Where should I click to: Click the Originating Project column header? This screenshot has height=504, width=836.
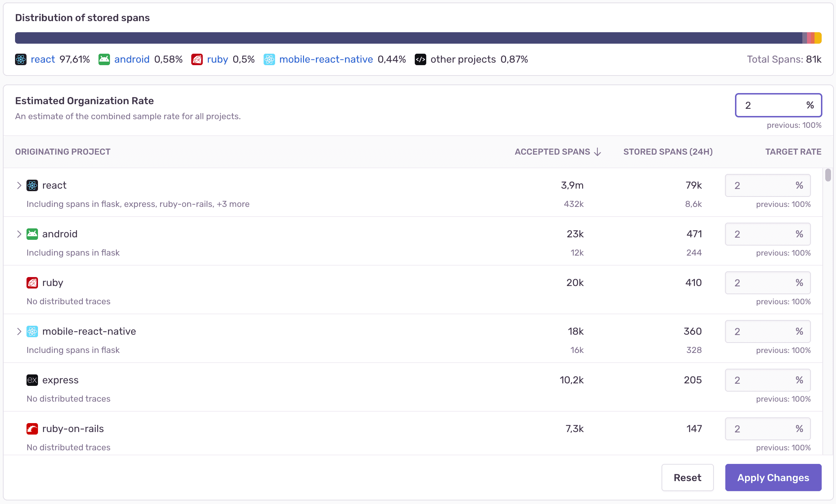point(63,152)
